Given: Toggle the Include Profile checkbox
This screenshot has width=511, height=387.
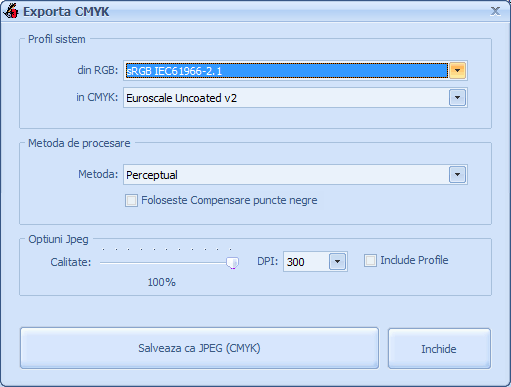Looking at the screenshot, I should point(370,260).
